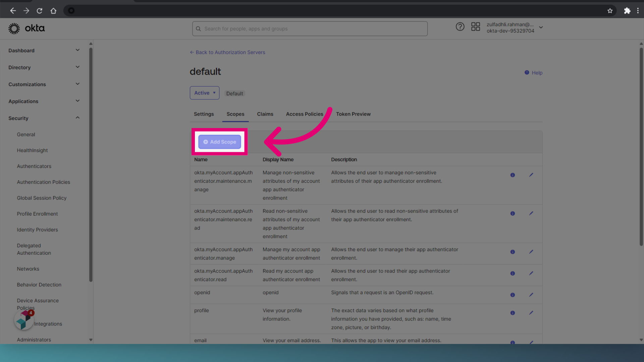Open Behavior Detection in sidebar

point(39,285)
